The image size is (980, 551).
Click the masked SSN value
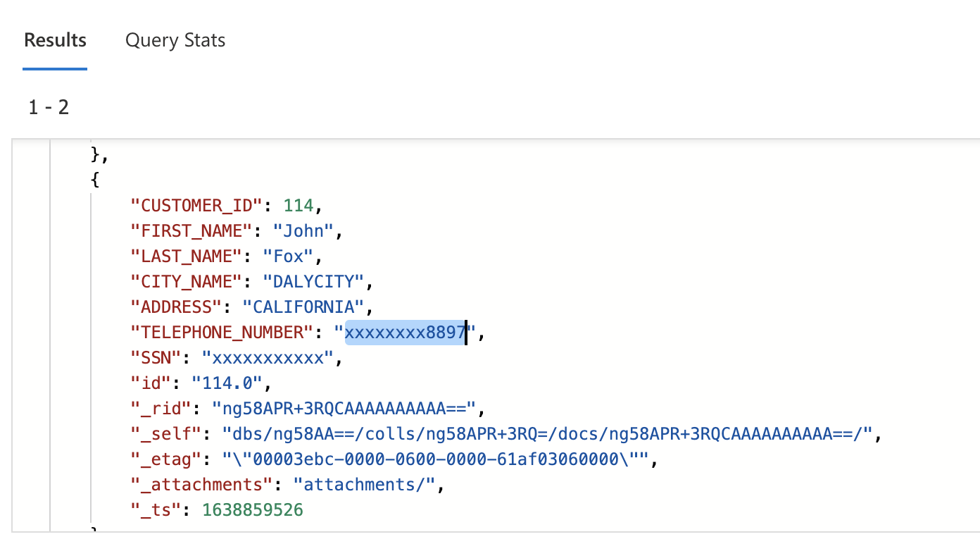point(268,358)
